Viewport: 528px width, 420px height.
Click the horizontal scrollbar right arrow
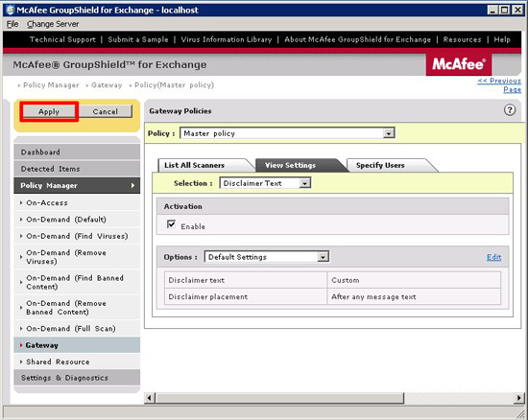coord(518,398)
